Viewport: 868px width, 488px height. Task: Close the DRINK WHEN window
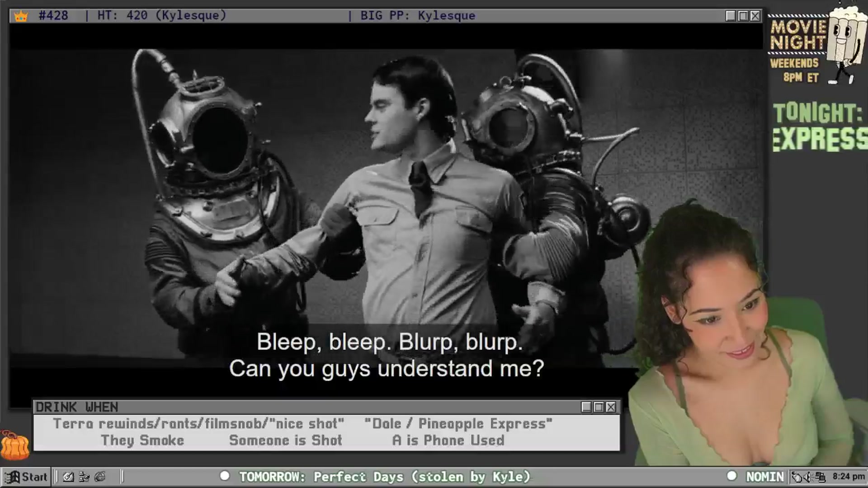(x=611, y=407)
